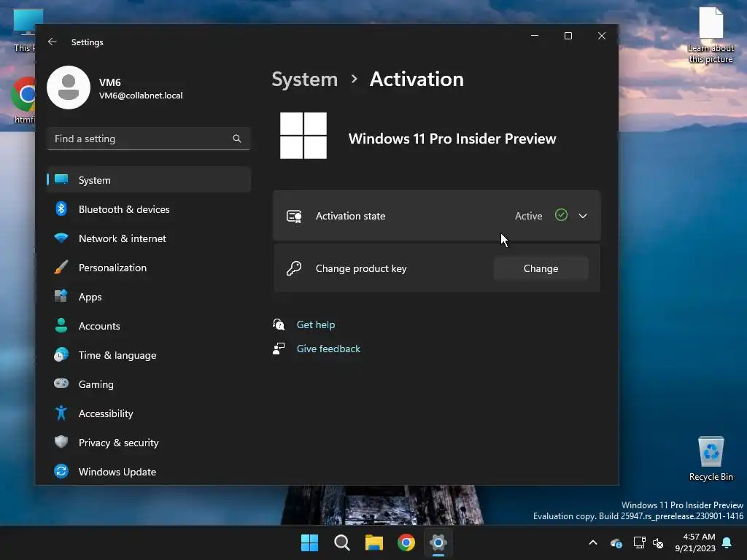Click the green Active checkmark icon

click(x=561, y=215)
